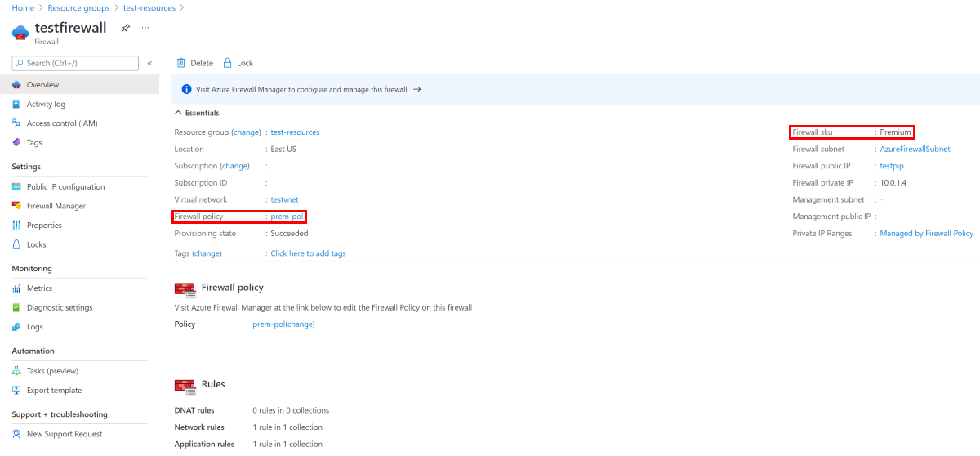This screenshot has width=980, height=456.
Task: Open the Overview menu item
Action: (x=79, y=85)
